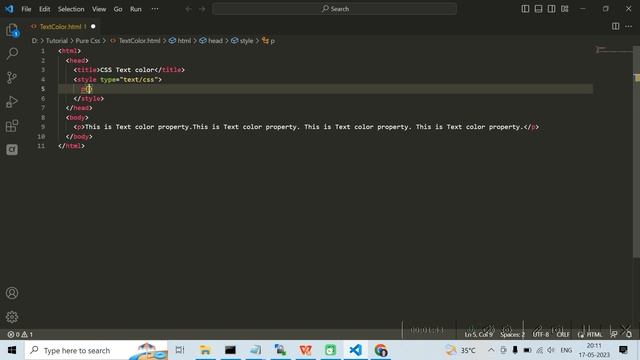Open the Windows Start button

(x=12, y=350)
